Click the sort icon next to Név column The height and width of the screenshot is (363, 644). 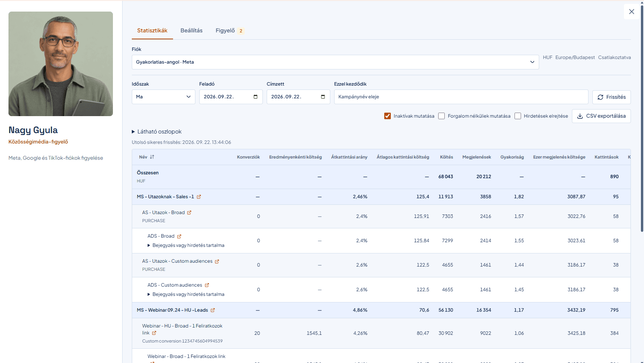click(x=152, y=157)
